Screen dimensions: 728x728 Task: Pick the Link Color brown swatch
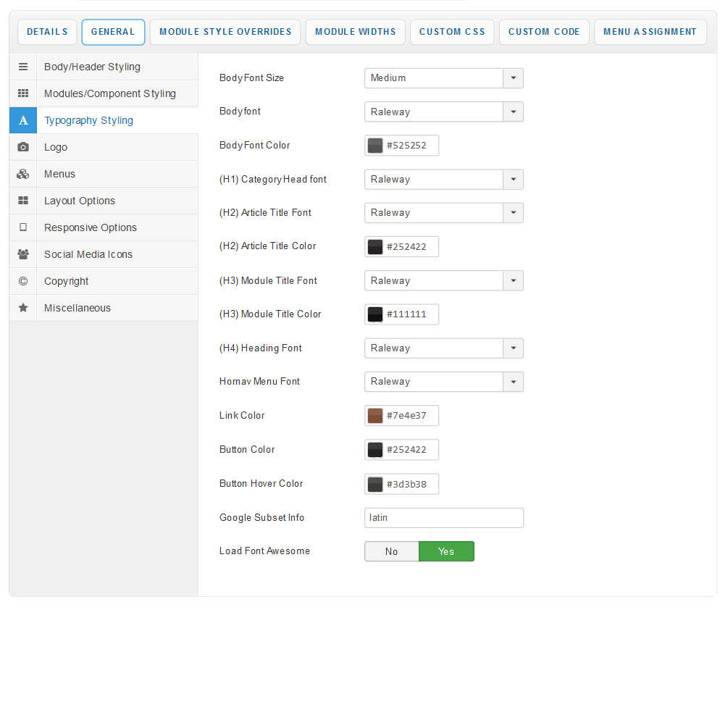pyautogui.click(x=375, y=416)
